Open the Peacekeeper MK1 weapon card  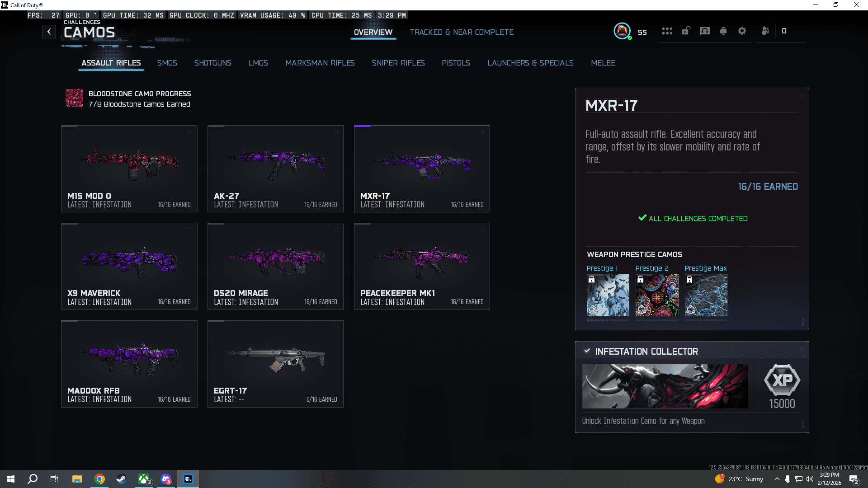[x=422, y=266]
